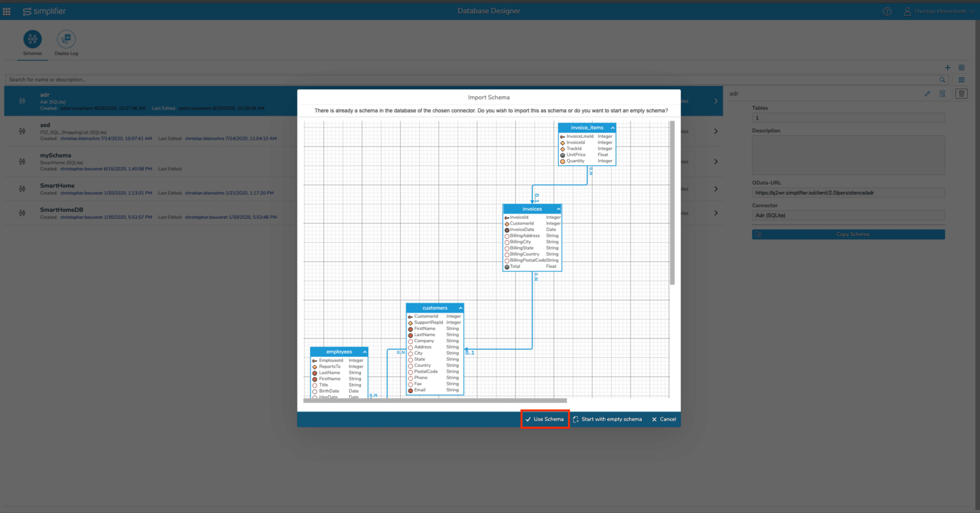The height and width of the screenshot is (513, 980).
Task: Click the Tables count field
Action: (x=849, y=118)
